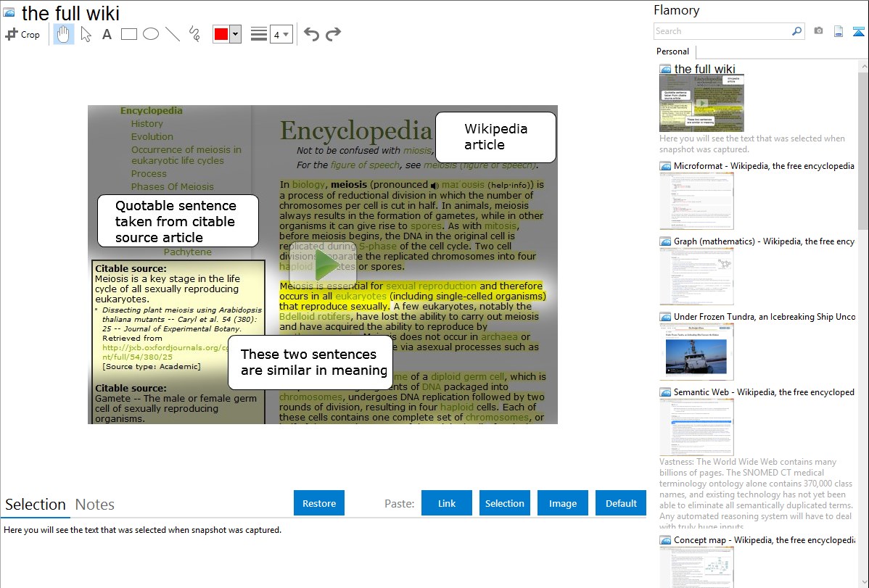Click the icon next to Microformat snapshot title
Screen dimensions: 869x588
[665, 166]
